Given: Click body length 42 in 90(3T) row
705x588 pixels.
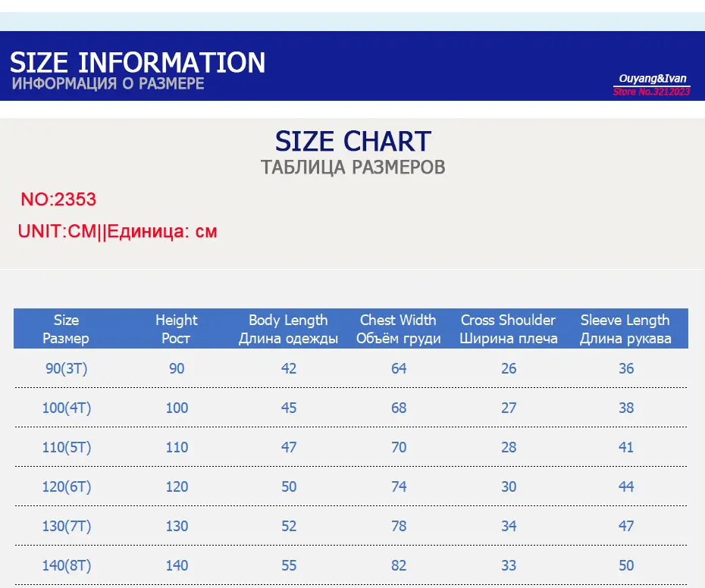Looking at the screenshot, I should point(289,368).
